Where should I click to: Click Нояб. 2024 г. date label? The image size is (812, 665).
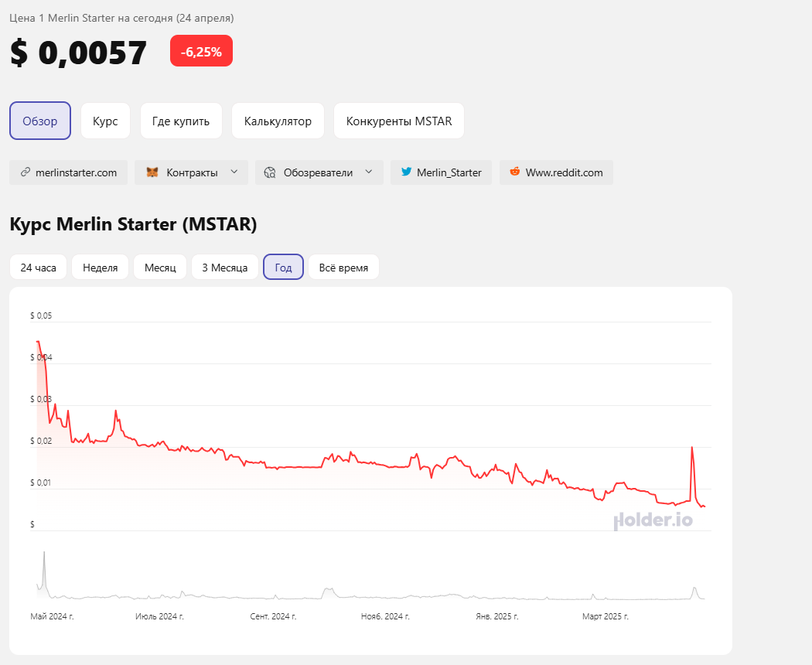(x=385, y=616)
